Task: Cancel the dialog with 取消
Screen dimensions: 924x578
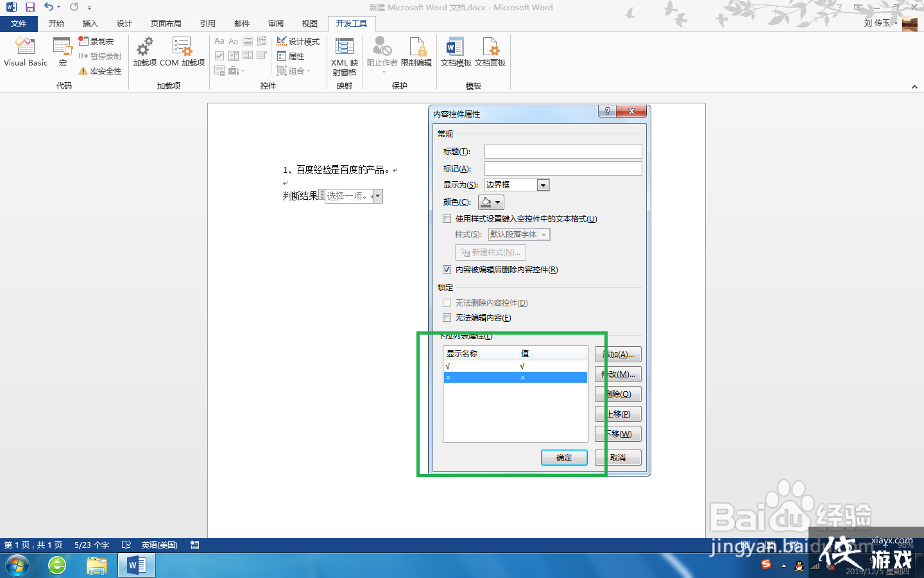Action: (618, 457)
